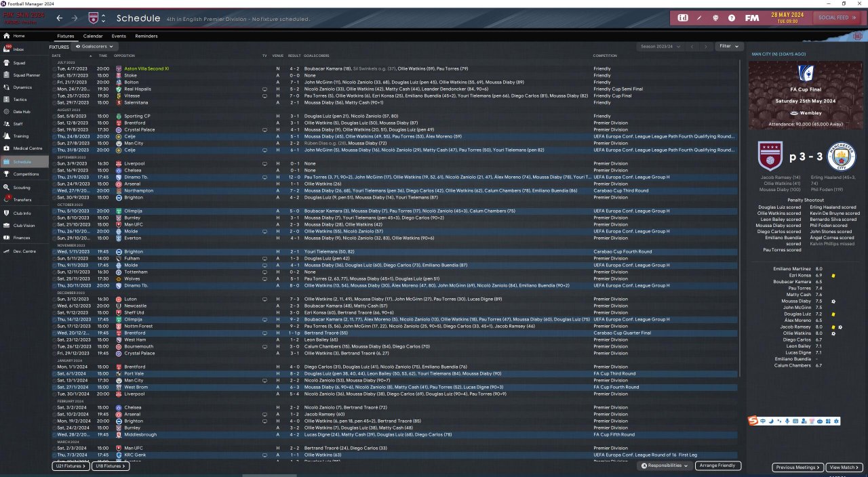Switch to the Calendar tab
Viewport: 868px width, 477px height.
click(93, 36)
